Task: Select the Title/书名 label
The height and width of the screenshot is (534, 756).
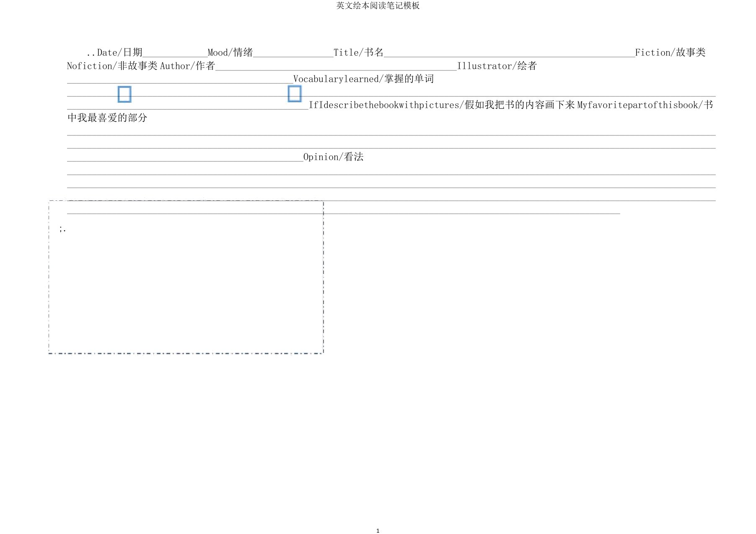Action: [359, 52]
